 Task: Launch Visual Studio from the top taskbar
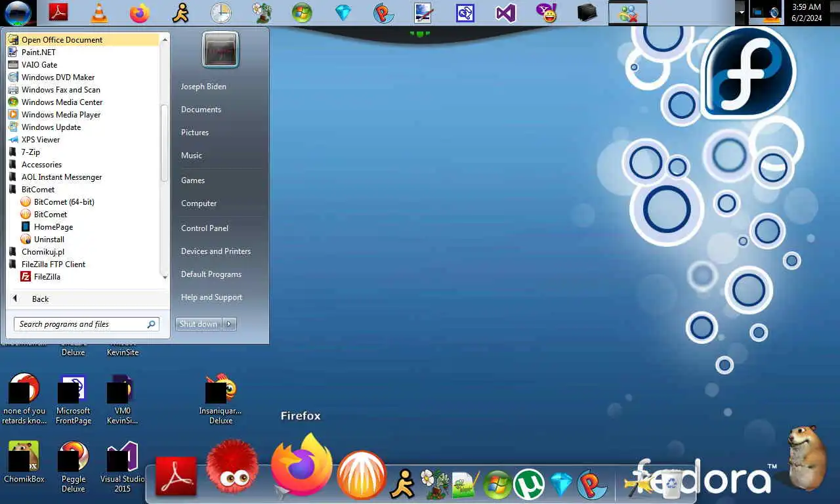click(x=506, y=12)
